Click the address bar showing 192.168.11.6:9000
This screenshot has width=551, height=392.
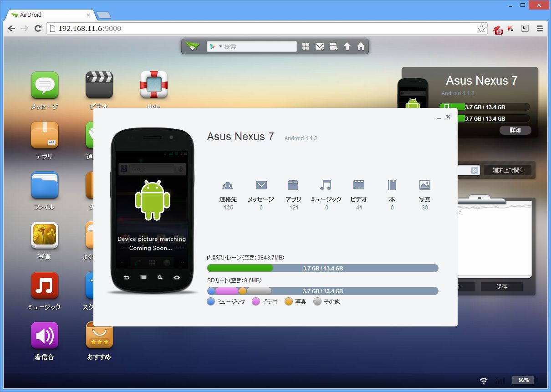click(x=267, y=28)
